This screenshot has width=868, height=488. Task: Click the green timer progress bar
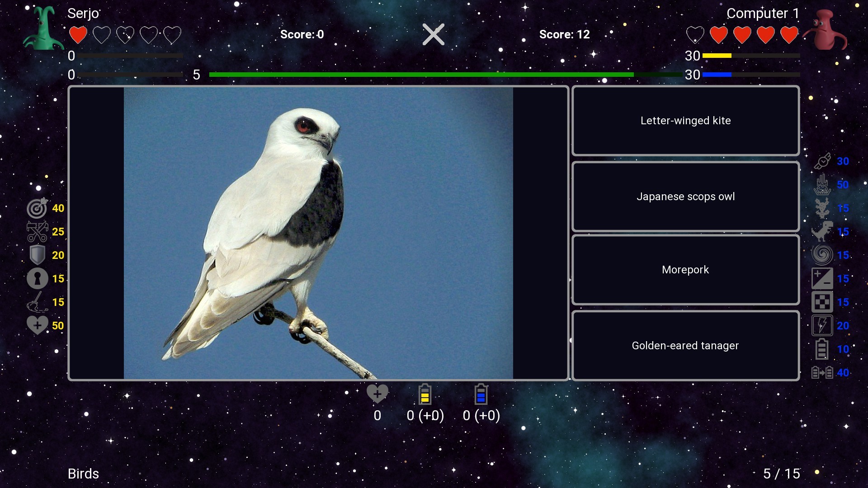coord(420,74)
